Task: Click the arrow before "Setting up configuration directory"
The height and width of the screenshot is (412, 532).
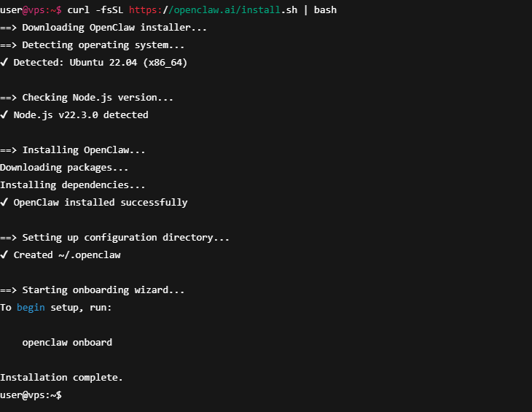Action: pos(8,238)
